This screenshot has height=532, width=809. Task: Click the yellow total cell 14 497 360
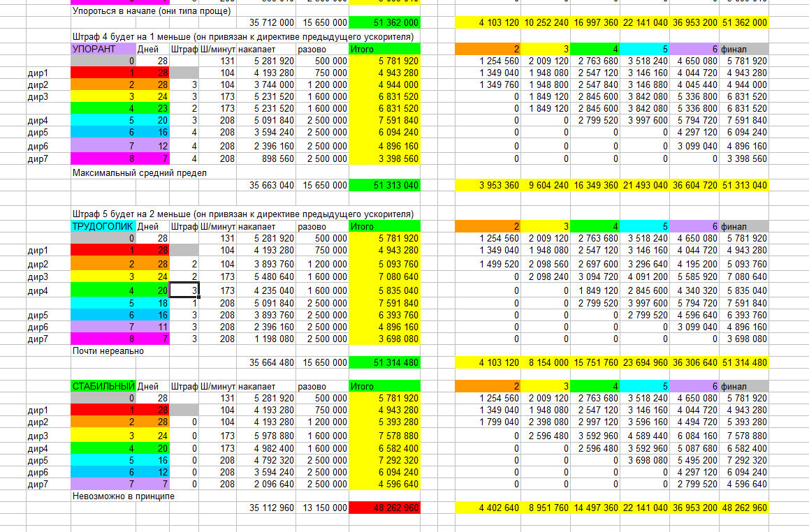click(x=595, y=508)
